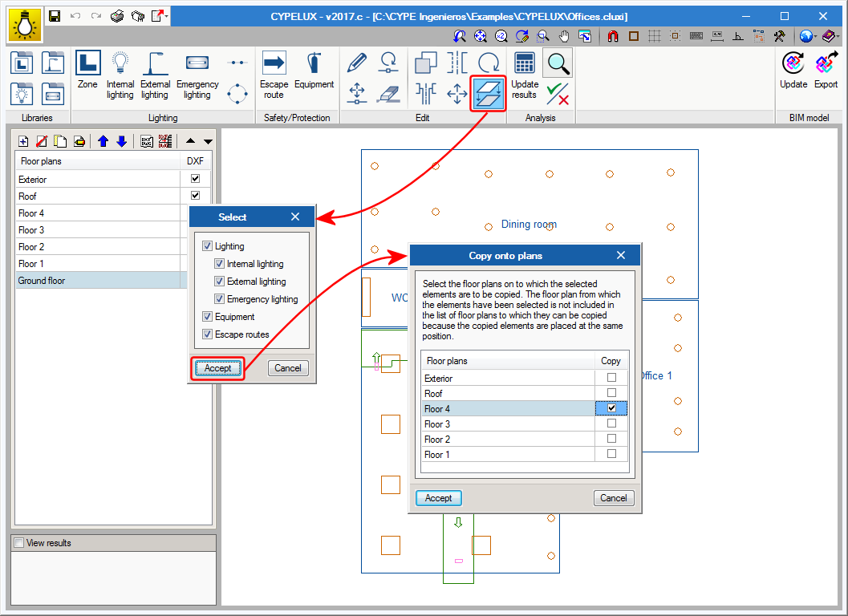Export the BIM model
The width and height of the screenshot is (848, 616).
[x=826, y=71]
